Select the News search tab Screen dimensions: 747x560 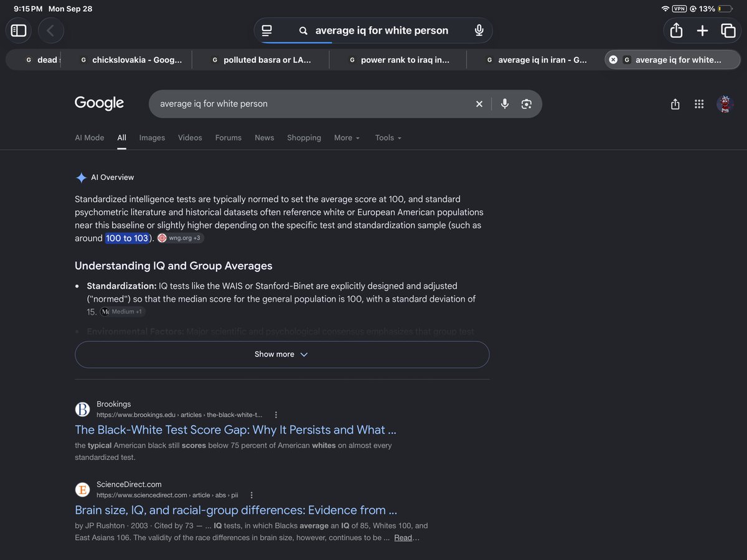click(265, 138)
